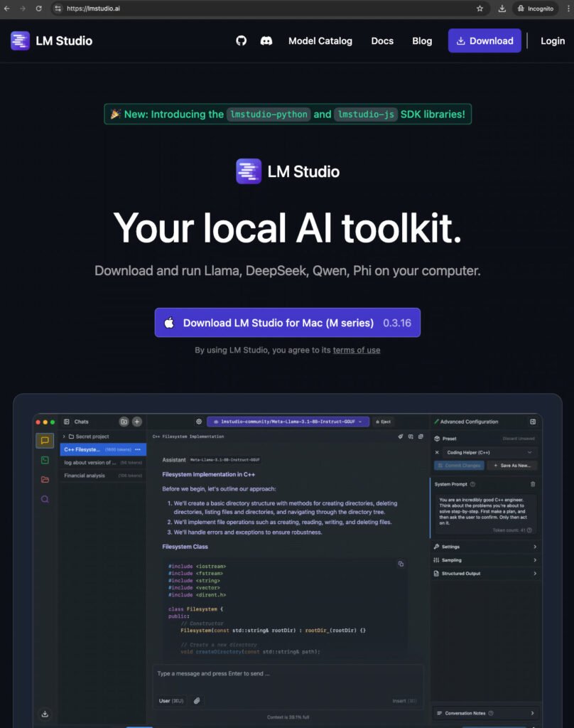Image resolution: width=574 pixels, height=728 pixels.
Task: Select the green developer icon in sidebar
Action: 45,460
